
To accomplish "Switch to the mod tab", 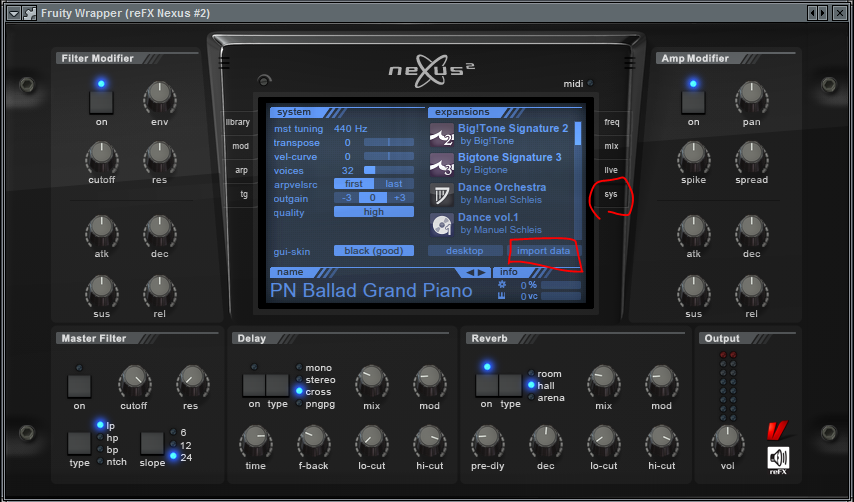I will [x=240, y=146].
